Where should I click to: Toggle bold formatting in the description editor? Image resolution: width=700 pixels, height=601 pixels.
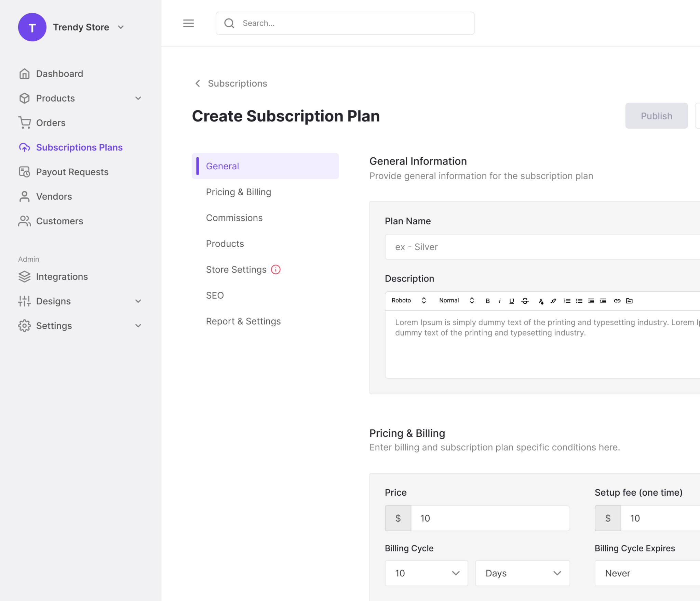[488, 301]
